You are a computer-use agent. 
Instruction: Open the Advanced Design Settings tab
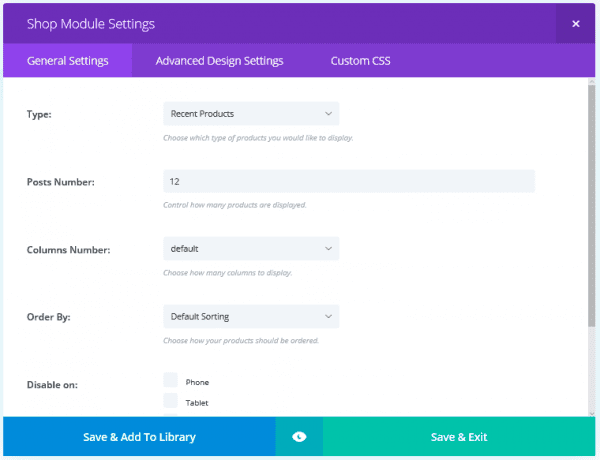point(219,61)
